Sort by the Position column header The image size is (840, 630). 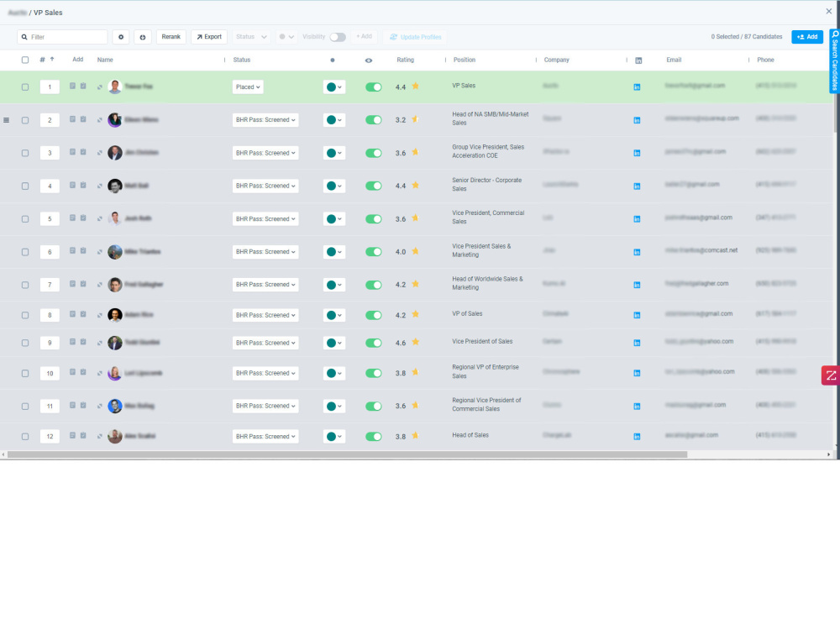tap(465, 60)
